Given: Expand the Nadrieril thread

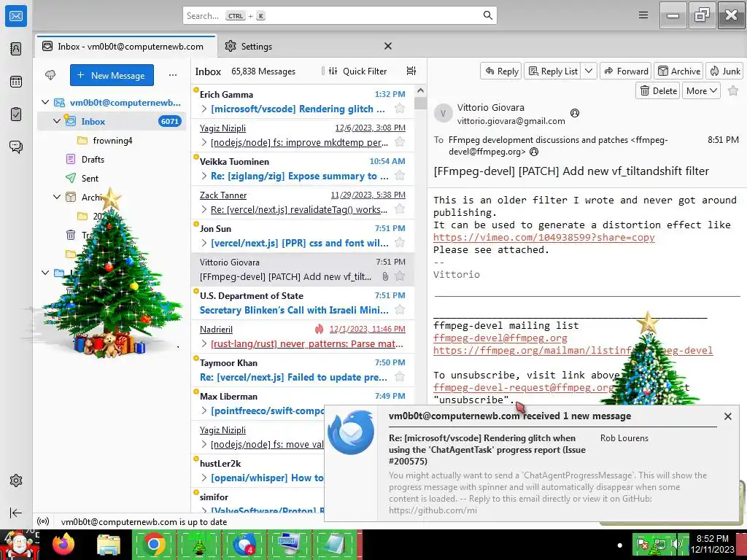Looking at the screenshot, I should (x=204, y=343).
